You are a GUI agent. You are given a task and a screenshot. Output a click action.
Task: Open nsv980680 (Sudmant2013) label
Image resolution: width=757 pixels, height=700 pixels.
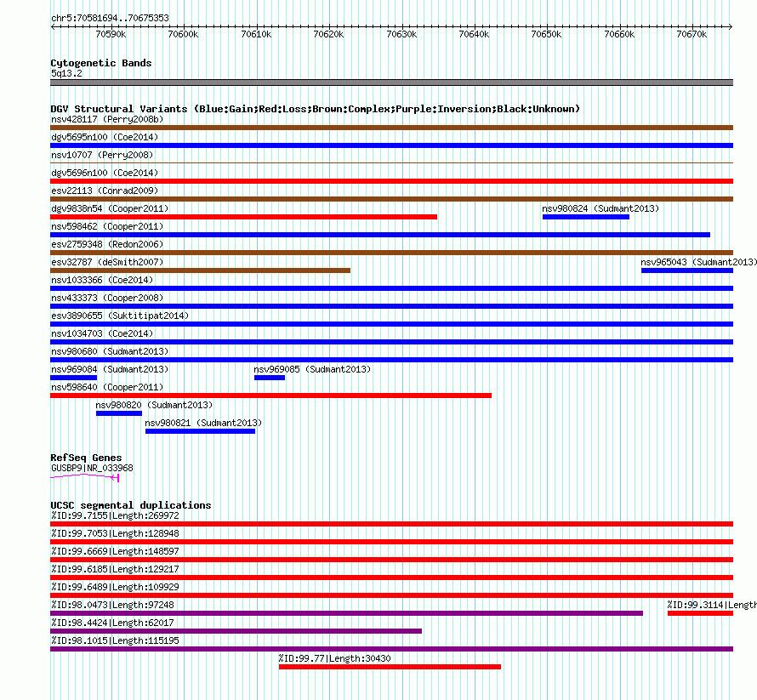point(110,351)
